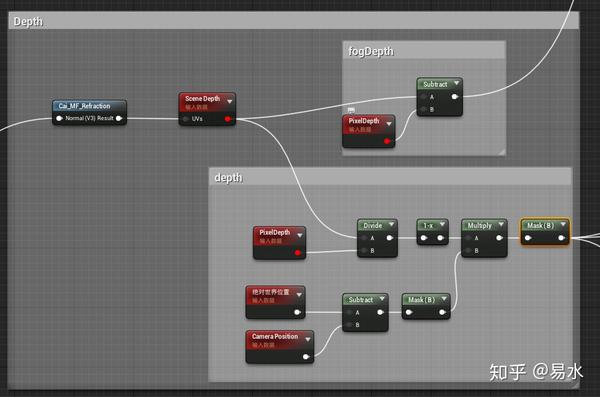Expand the Scene Depth node's dropdown arrow
Viewport: 600px width, 397px height.
[230, 101]
